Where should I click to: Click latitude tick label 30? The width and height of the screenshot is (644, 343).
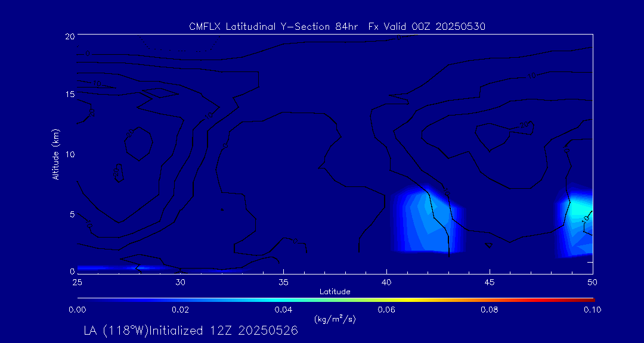point(180,282)
